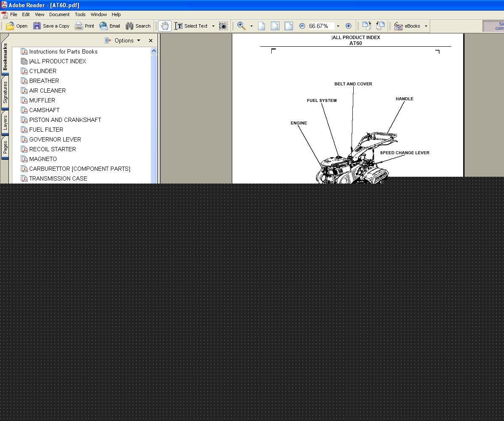Image resolution: width=504 pixels, height=421 pixels.
Task: Zoom in using the plus button
Action: coord(349,26)
